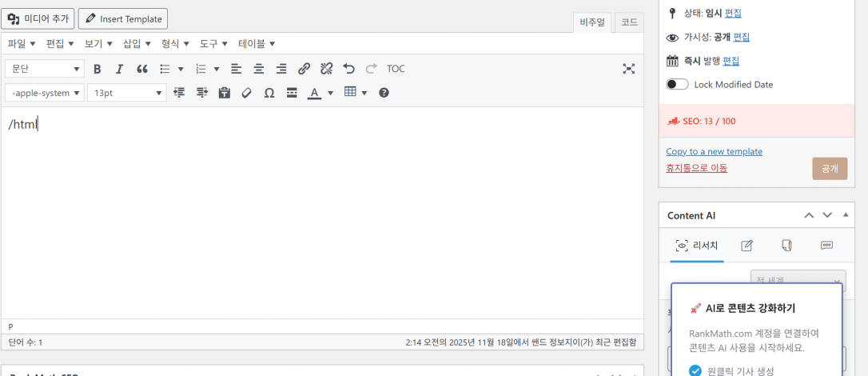Open the 파일 menu
Viewport: 868px width, 376px height.
click(x=22, y=44)
